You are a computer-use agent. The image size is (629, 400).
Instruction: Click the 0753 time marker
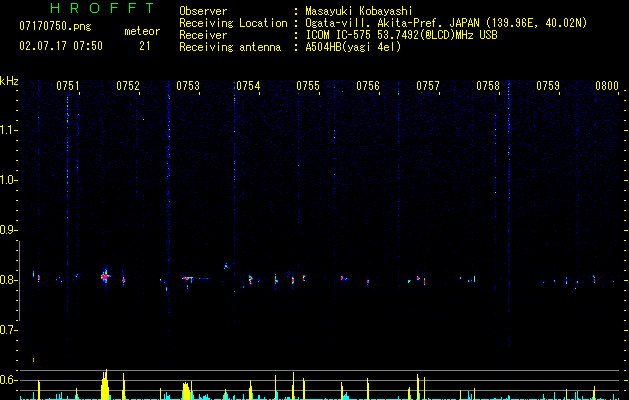point(188,86)
